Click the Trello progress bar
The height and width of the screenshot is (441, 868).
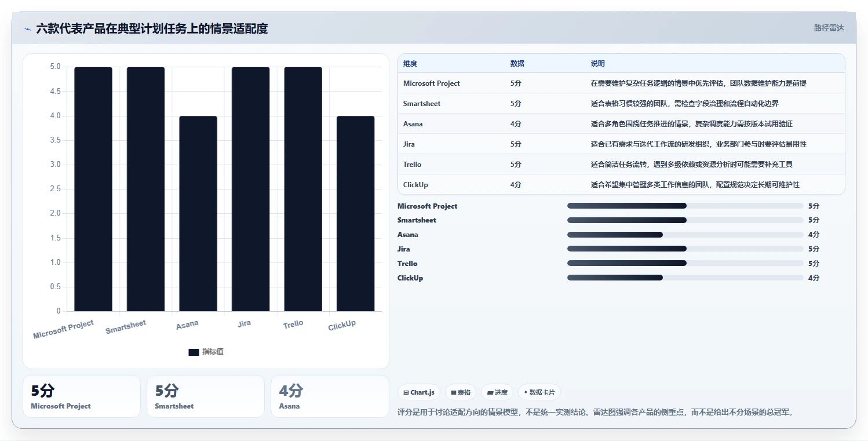pyautogui.click(x=685, y=263)
